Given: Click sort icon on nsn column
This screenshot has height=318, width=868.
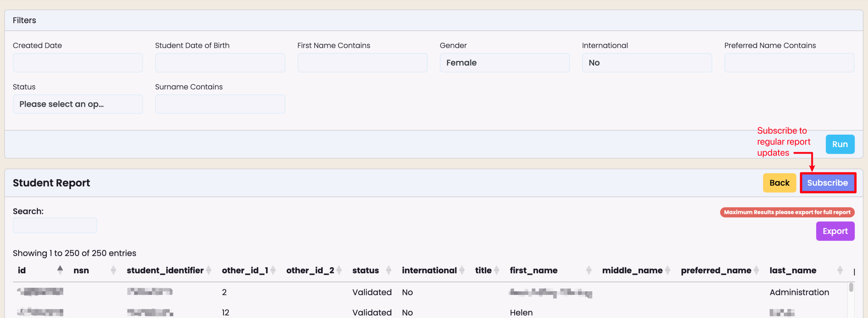Looking at the screenshot, I should pyautogui.click(x=113, y=270).
